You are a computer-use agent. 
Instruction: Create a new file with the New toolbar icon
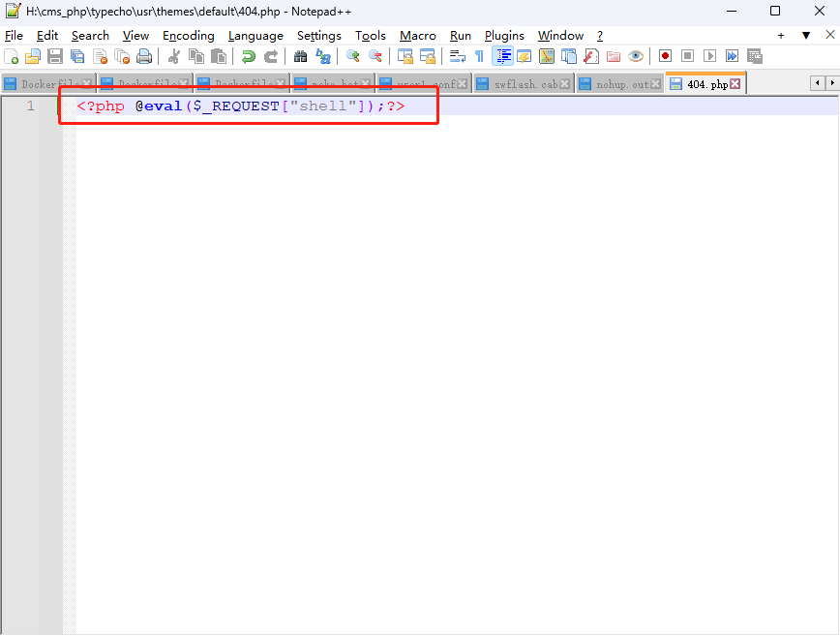coord(12,56)
